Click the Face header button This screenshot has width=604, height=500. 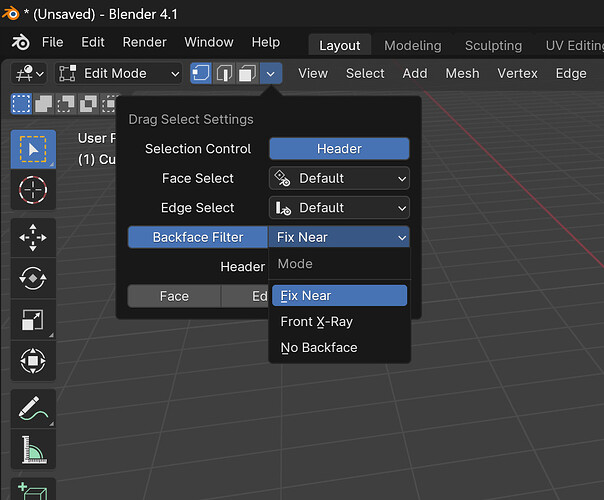tap(174, 296)
